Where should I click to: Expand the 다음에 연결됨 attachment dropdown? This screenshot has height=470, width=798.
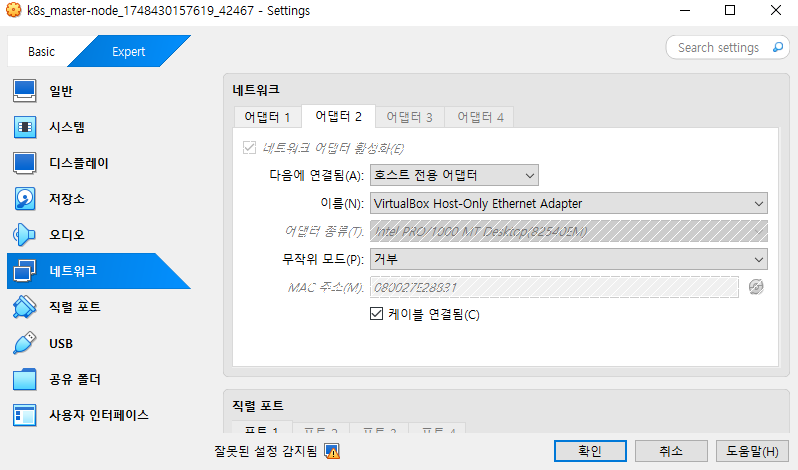point(453,175)
